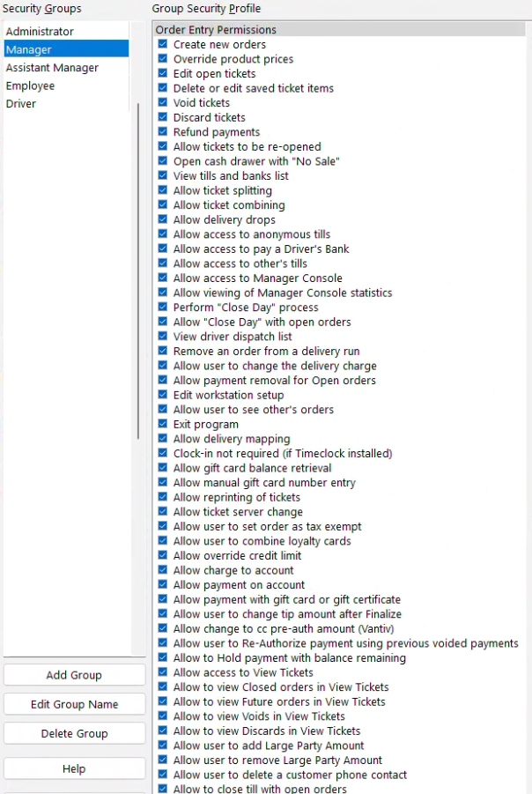Toggle Override product prices checkbox
The image size is (532, 794).
[x=162, y=59]
